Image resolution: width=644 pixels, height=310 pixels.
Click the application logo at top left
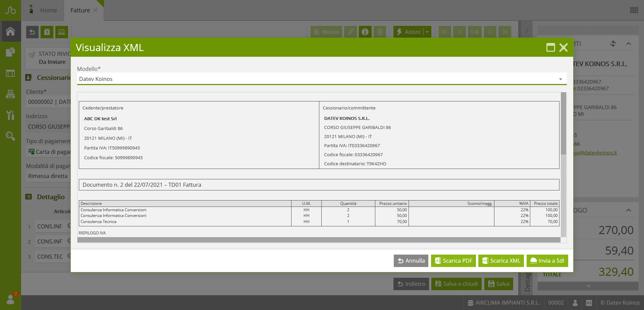click(10, 10)
